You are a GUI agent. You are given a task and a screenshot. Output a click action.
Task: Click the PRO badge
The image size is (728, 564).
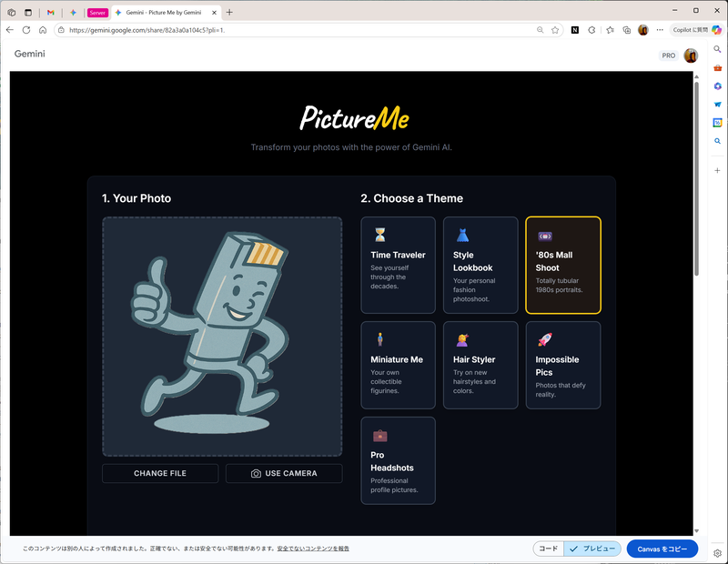[669, 55]
